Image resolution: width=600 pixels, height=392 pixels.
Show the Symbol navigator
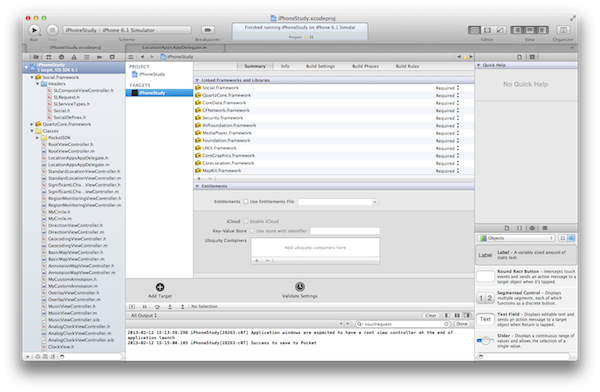(49, 57)
